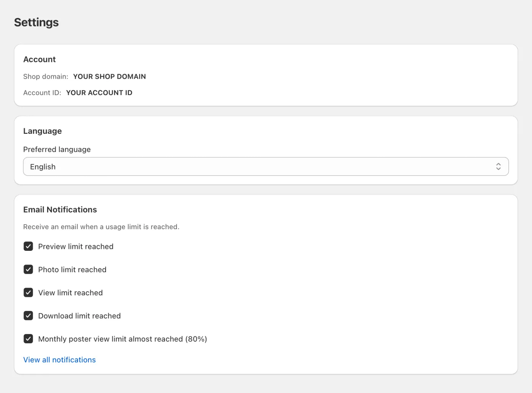Select the YOUR SHOP DOMAIN value text

pyautogui.click(x=109, y=76)
